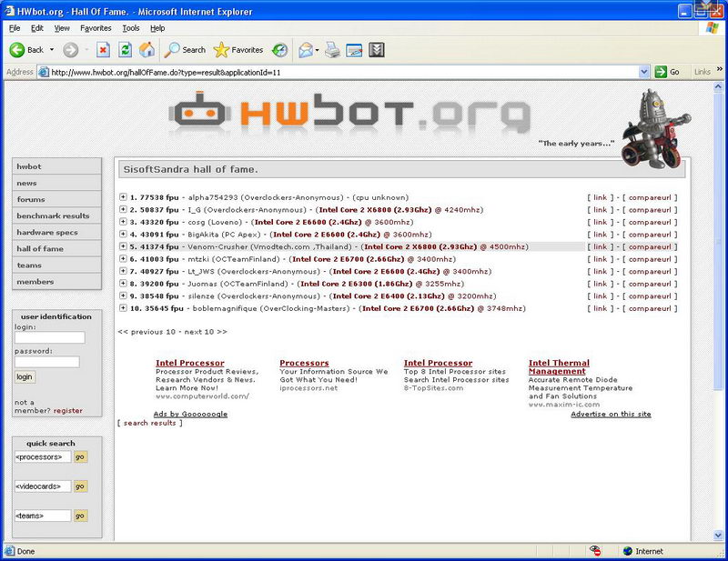
Task: Open link for entry 1 alpha754293
Action: (600, 197)
